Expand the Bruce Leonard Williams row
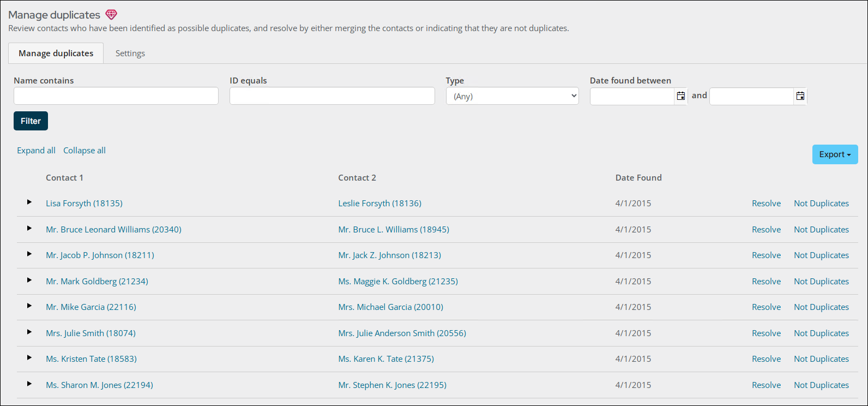The width and height of the screenshot is (868, 406). pos(29,229)
